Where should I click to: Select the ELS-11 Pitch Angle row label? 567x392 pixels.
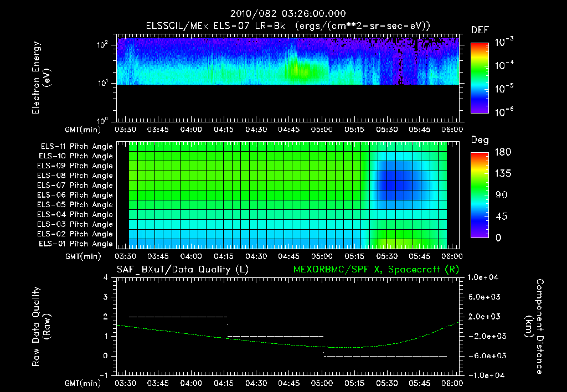pyautogui.click(x=76, y=147)
